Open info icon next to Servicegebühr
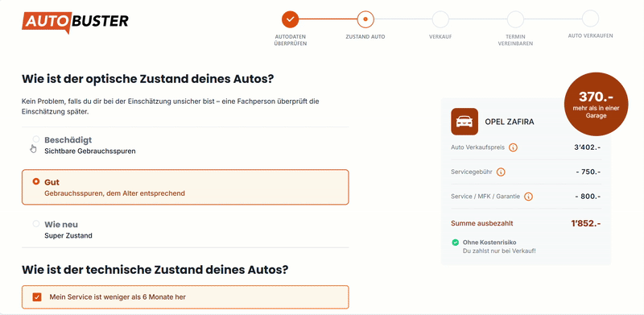Image resolution: width=644 pixels, height=315 pixels. tap(501, 172)
